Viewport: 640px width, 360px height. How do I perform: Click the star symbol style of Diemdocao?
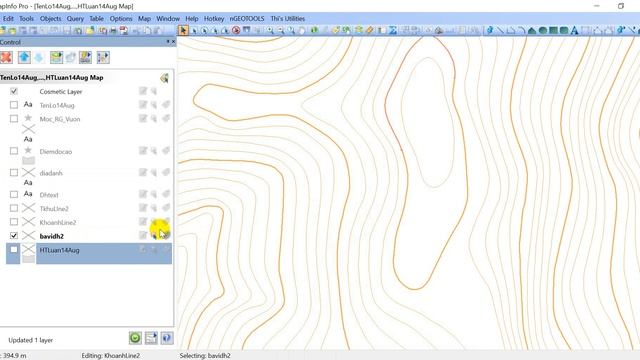point(28,150)
